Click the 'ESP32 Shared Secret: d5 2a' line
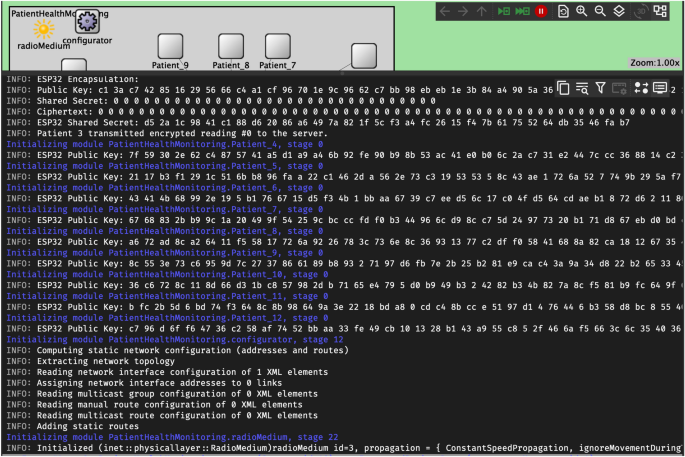 318,123
